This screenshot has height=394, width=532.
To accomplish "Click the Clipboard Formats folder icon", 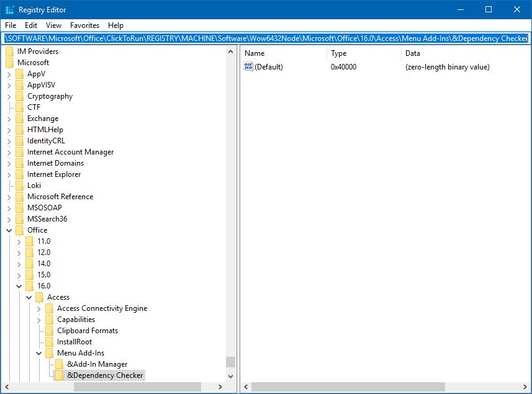I will coord(49,331).
